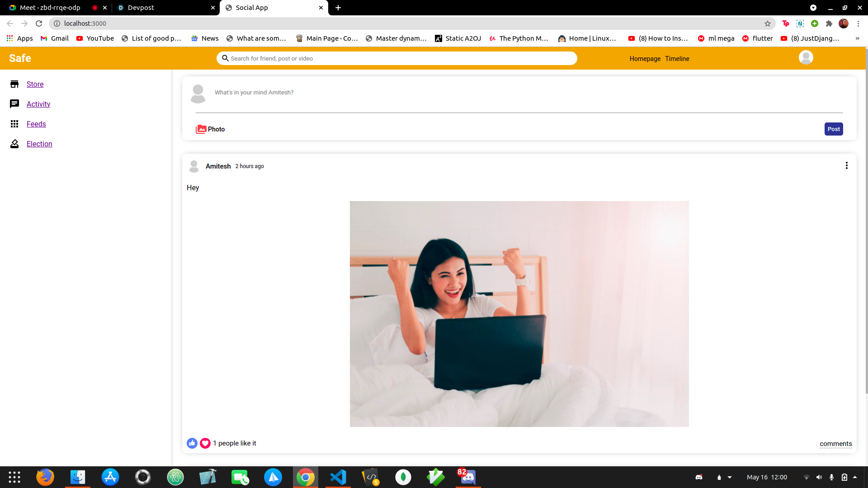This screenshot has width=868, height=488.
Task: Click the page vertical scrollbar
Action: [x=865, y=226]
